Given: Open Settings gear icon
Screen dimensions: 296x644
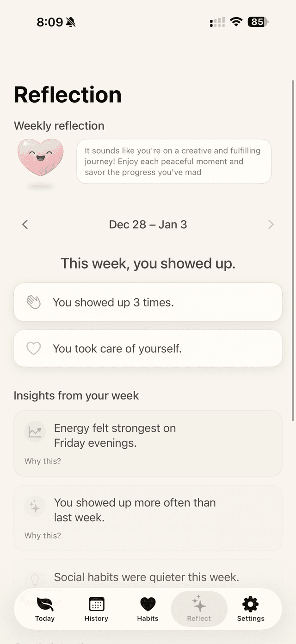Looking at the screenshot, I should [251, 604].
